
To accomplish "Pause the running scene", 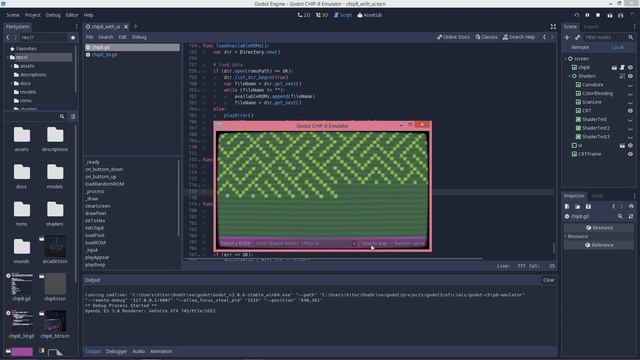I will (587, 15).
